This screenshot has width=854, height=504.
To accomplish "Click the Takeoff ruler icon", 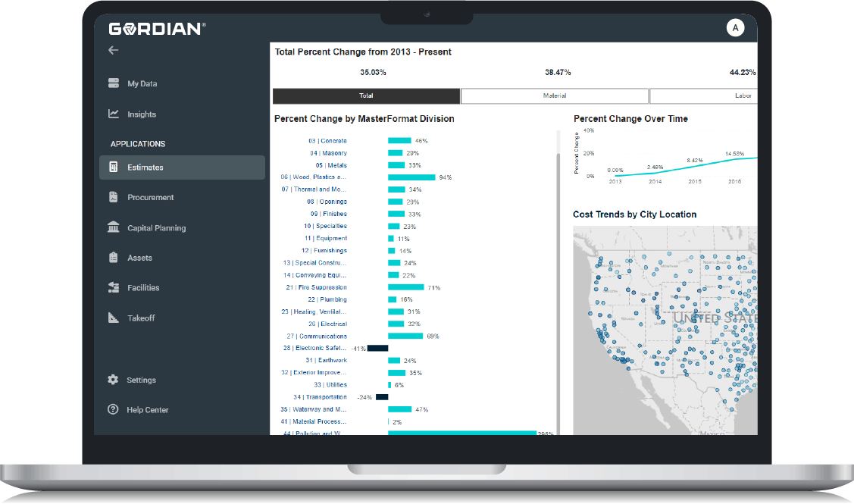I will point(114,318).
